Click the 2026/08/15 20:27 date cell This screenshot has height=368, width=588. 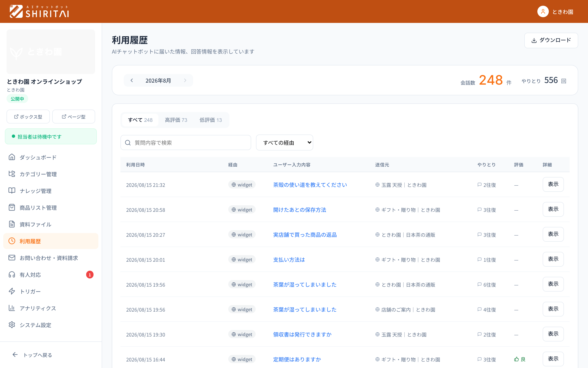(146, 235)
